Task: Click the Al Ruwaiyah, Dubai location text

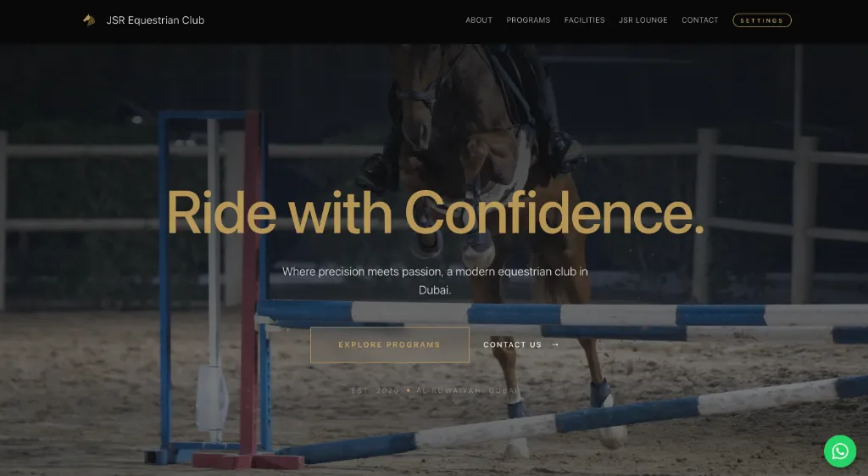Action: [x=468, y=390]
